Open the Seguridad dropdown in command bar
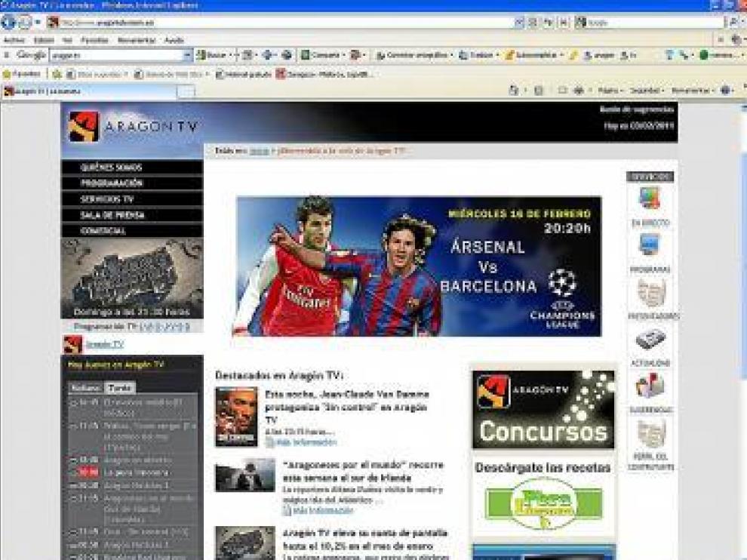The image size is (747, 560). point(647,90)
